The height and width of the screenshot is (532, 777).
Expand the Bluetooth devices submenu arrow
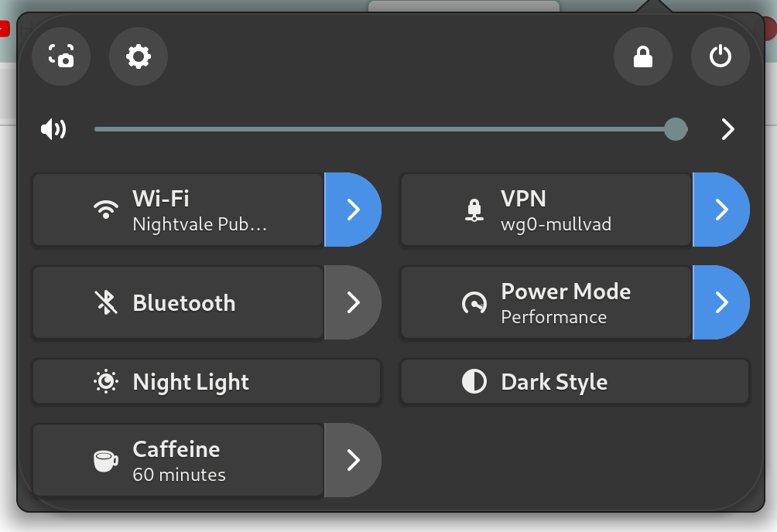pyautogui.click(x=353, y=302)
